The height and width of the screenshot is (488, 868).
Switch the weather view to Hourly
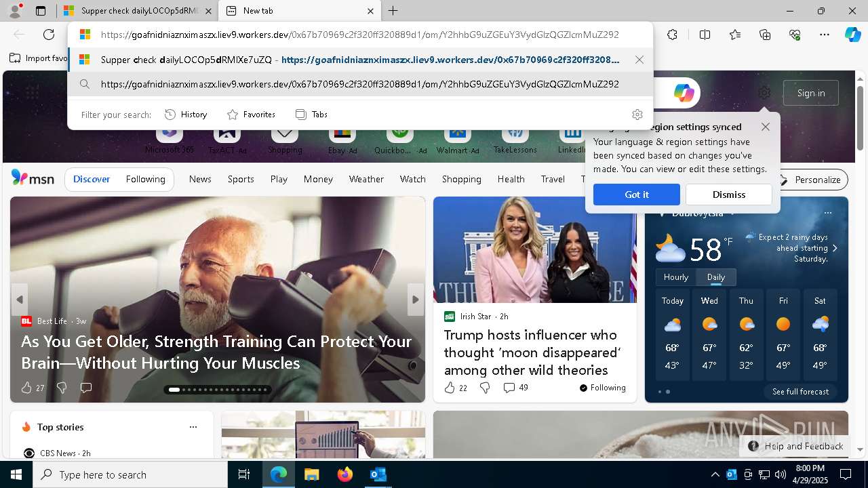[676, 277]
